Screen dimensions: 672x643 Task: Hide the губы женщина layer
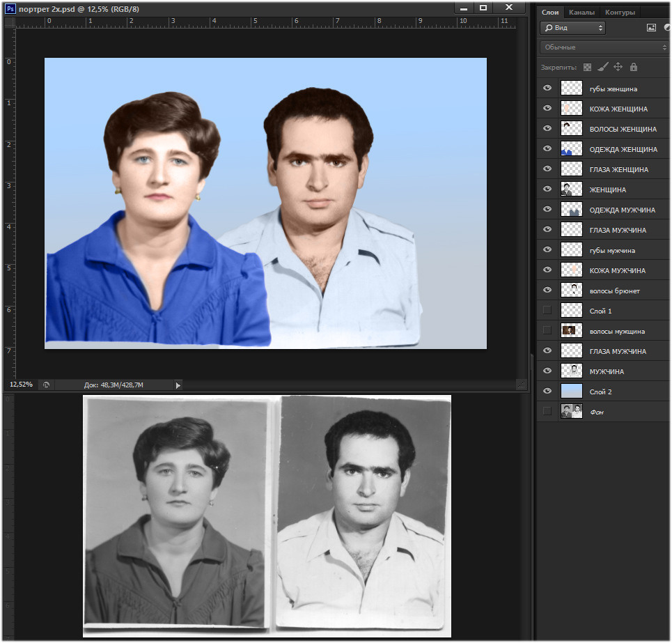[x=547, y=88]
